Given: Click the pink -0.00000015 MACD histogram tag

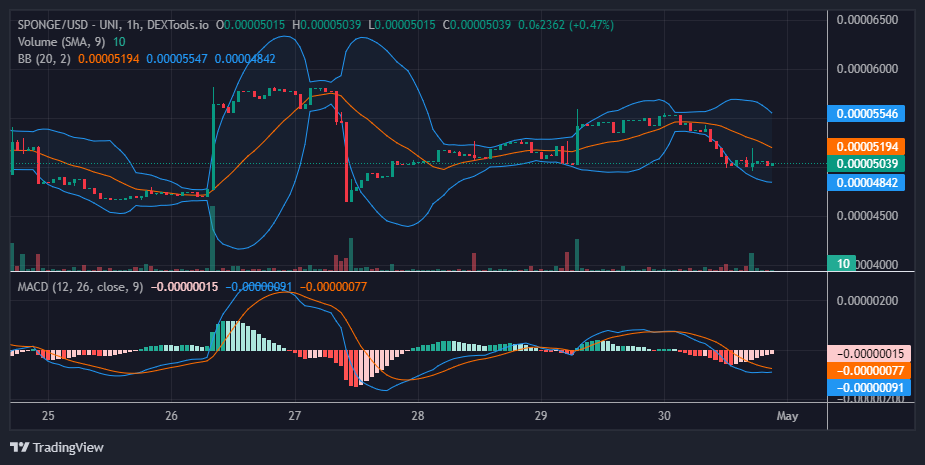Looking at the screenshot, I should tap(869, 353).
